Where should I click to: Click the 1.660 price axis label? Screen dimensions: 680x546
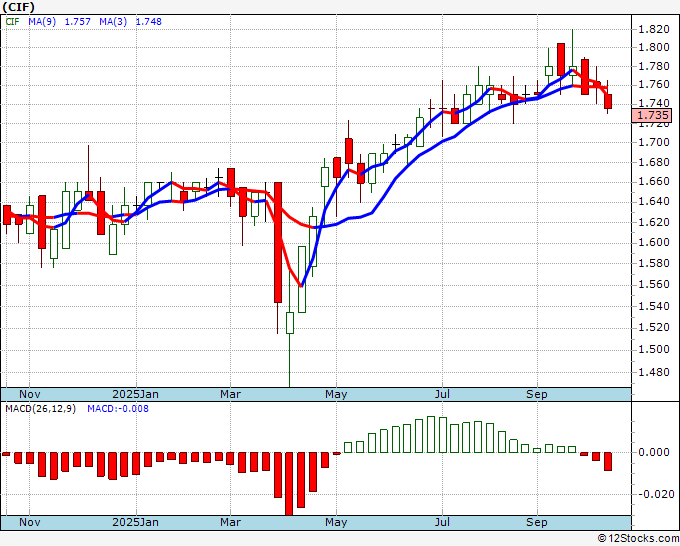654,182
